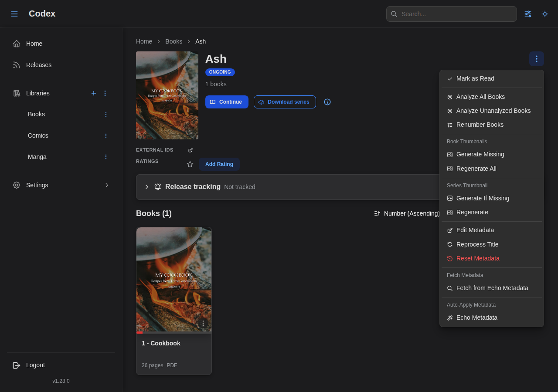Select Edit Metadata
The image size is (558, 392).
tap(492, 230)
